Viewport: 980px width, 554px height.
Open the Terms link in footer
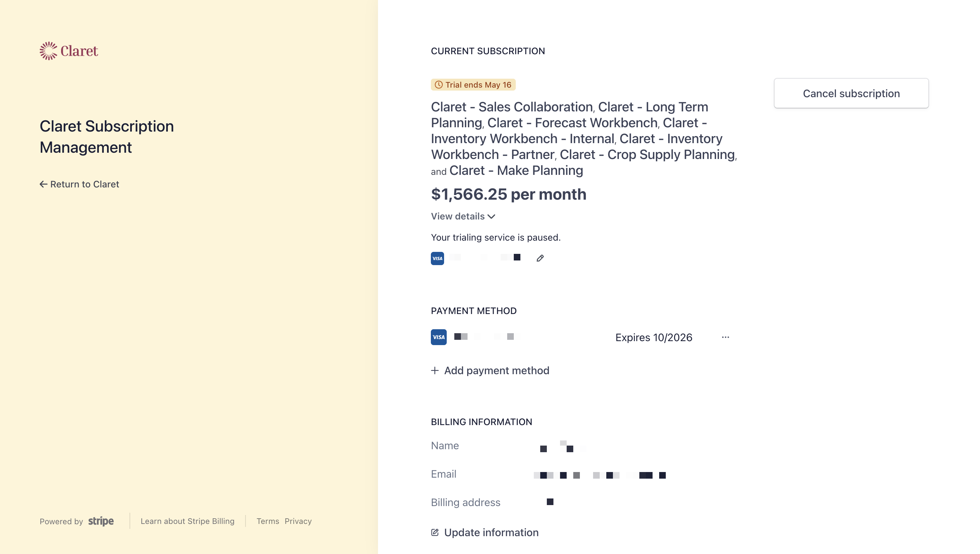[x=267, y=521]
